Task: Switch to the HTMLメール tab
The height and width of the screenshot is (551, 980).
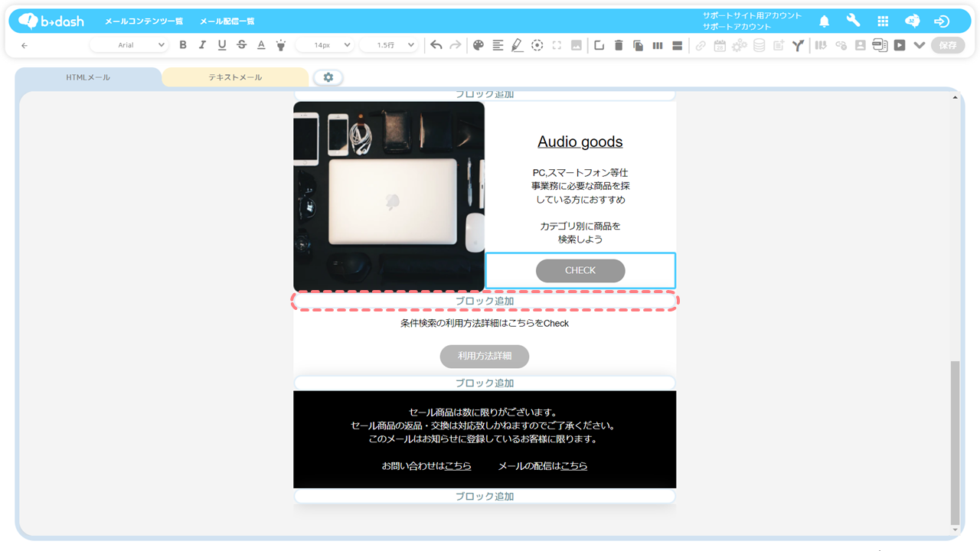Action: (x=88, y=77)
